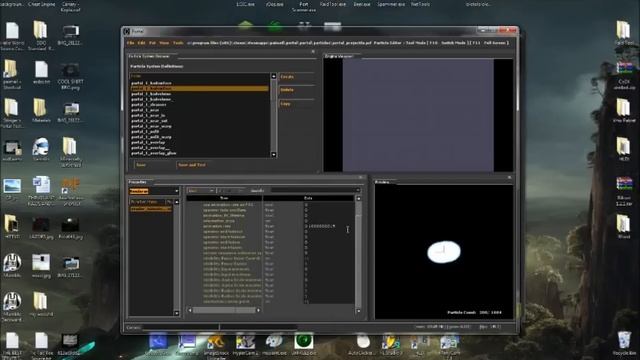Click the particle list scroll-down arrow
The height and width of the screenshot is (360, 640).
[273, 155]
